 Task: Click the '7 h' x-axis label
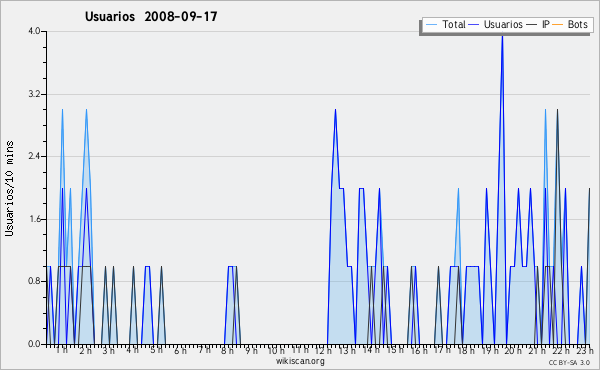pos(204,350)
